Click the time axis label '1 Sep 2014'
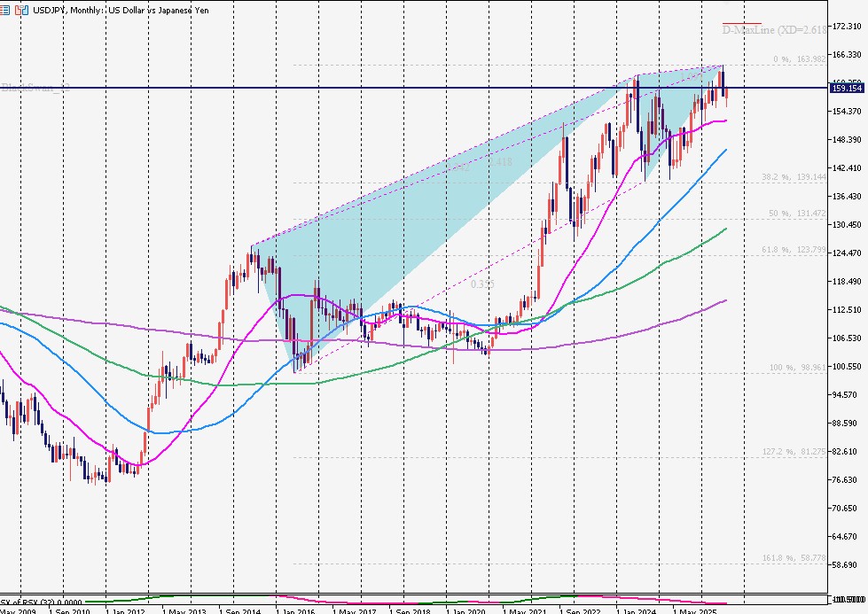Image resolution: width=868 pixels, height=614 pixels. [x=239, y=610]
